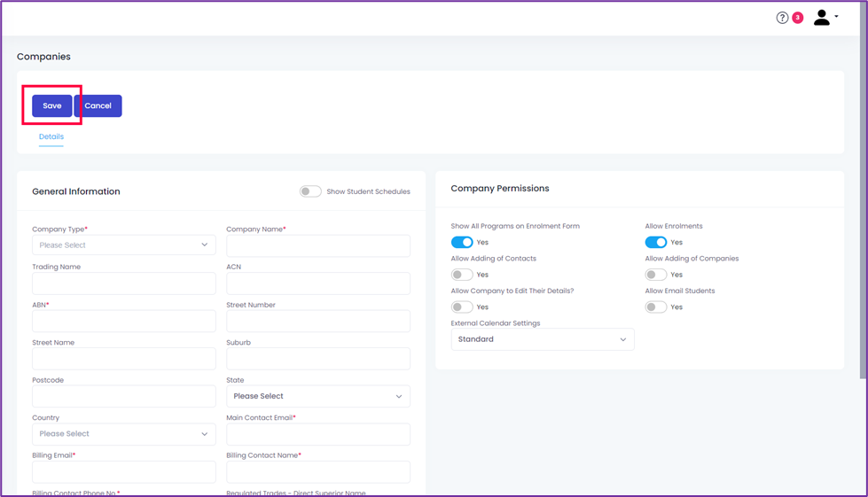868x497 pixels.
Task: Open the Company Type dropdown
Action: [124, 245]
